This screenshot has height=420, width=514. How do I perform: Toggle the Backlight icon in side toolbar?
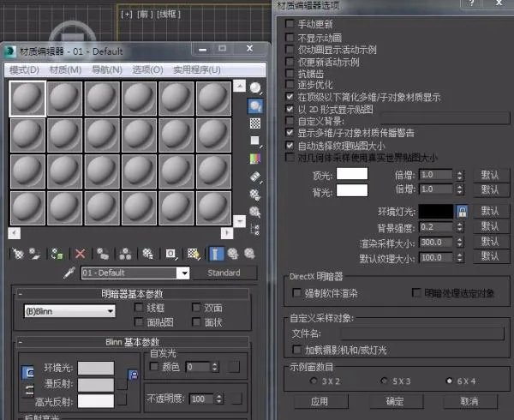click(255, 106)
